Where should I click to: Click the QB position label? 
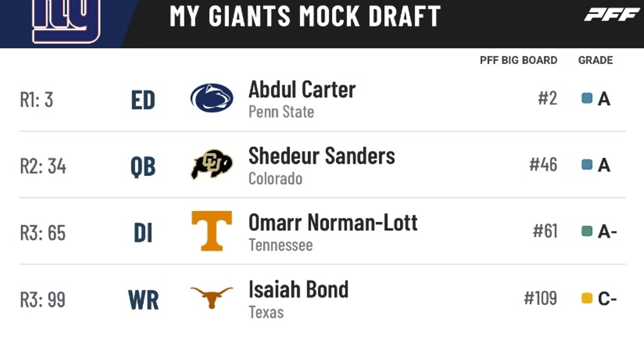pyautogui.click(x=143, y=166)
